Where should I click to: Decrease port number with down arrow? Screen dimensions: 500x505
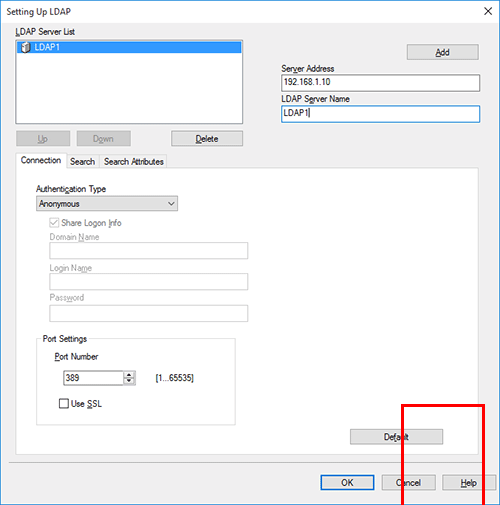point(129,381)
